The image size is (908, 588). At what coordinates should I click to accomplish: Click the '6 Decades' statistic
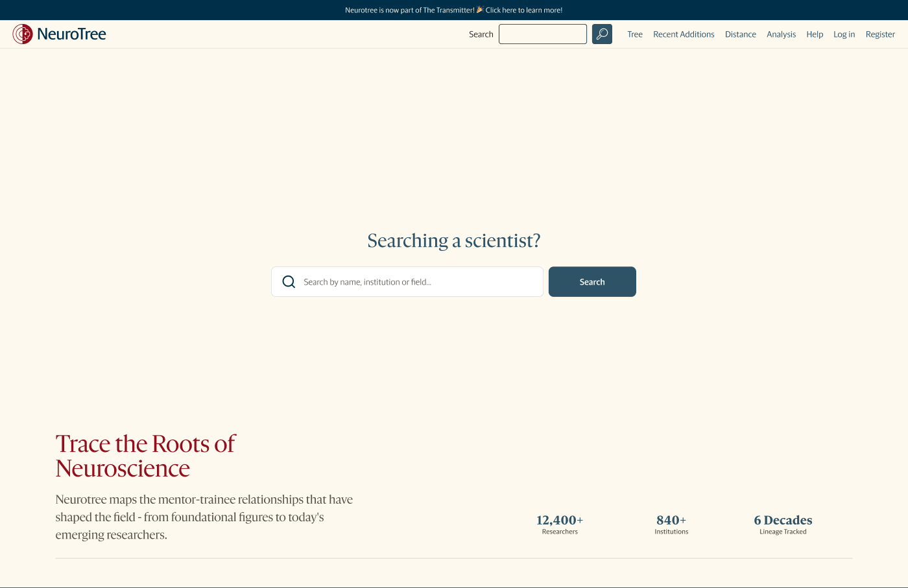(783, 520)
